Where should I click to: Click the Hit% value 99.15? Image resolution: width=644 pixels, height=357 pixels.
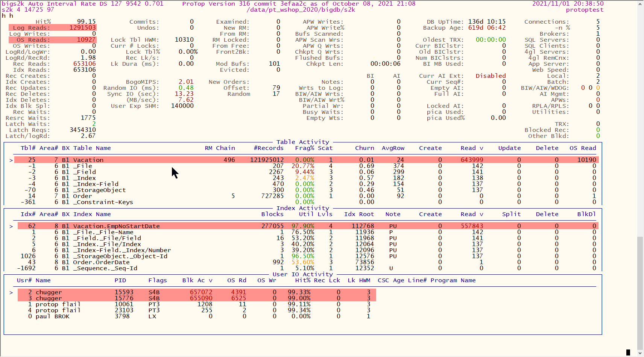click(87, 22)
